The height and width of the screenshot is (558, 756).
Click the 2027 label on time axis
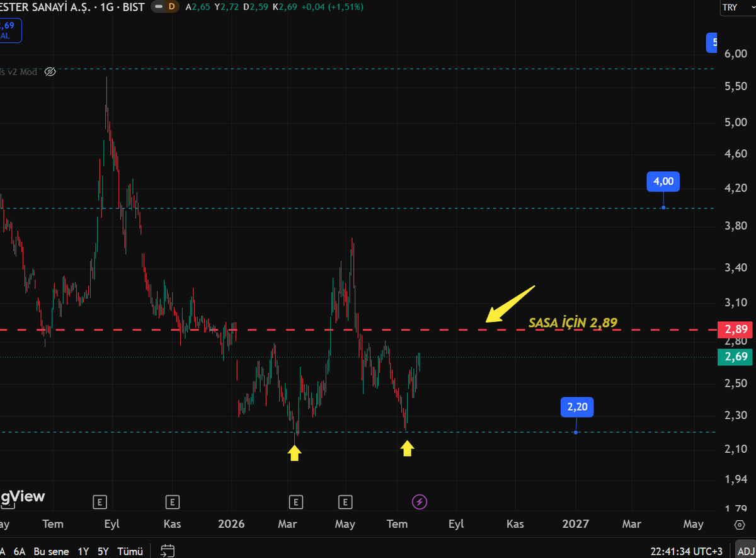(x=576, y=524)
